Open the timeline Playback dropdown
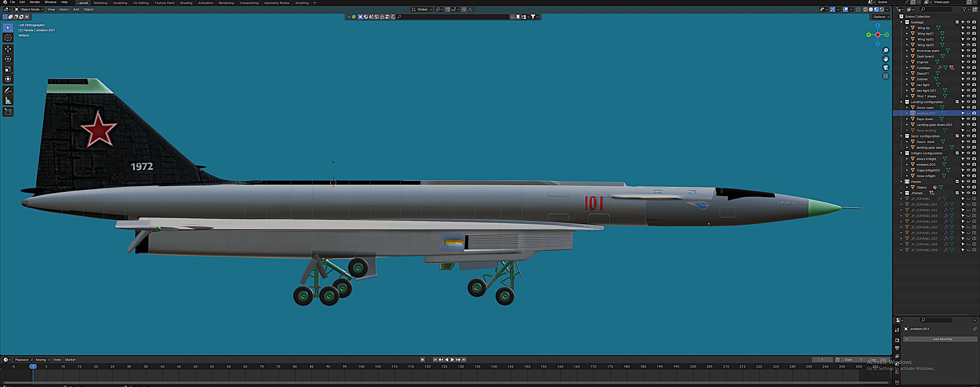 point(24,360)
